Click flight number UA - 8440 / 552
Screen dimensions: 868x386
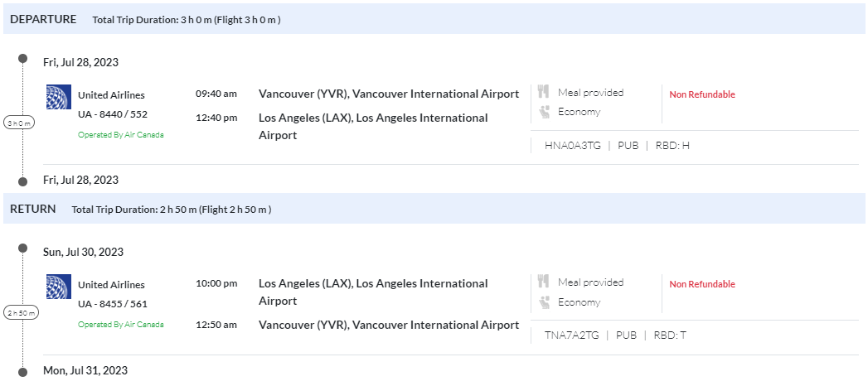113,114
